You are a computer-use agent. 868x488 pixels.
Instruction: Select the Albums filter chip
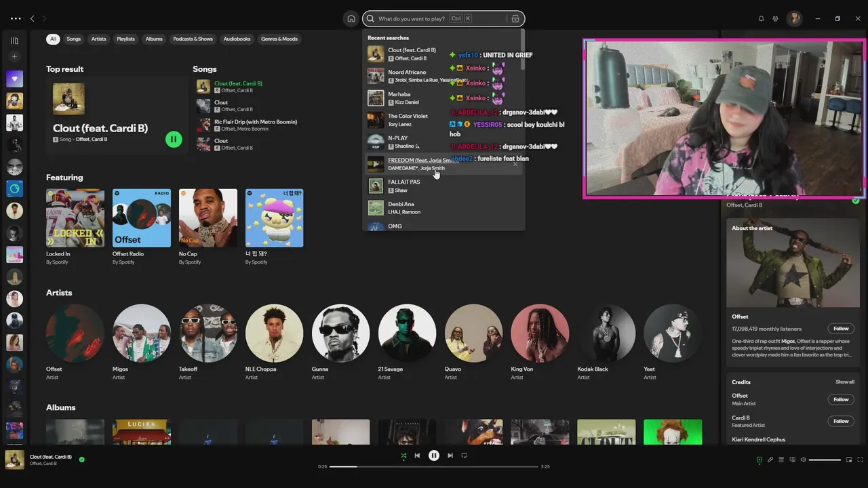pyautogui.click(x=154, y=39)
